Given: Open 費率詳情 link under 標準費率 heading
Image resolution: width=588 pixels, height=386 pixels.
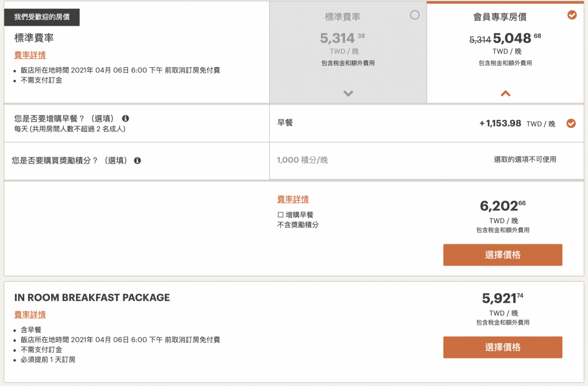Looking at the screenshot, I should (30, 55).
